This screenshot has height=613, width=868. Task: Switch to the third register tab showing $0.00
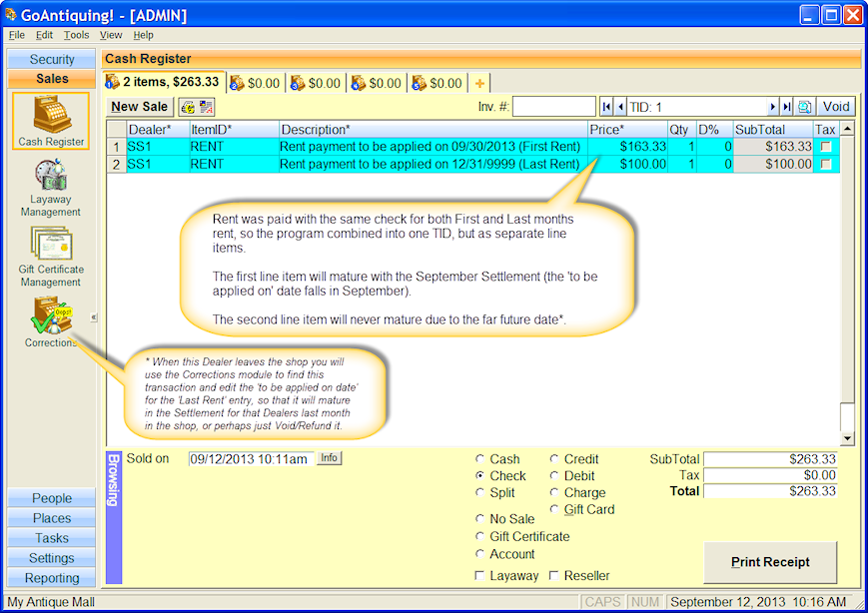316,83
